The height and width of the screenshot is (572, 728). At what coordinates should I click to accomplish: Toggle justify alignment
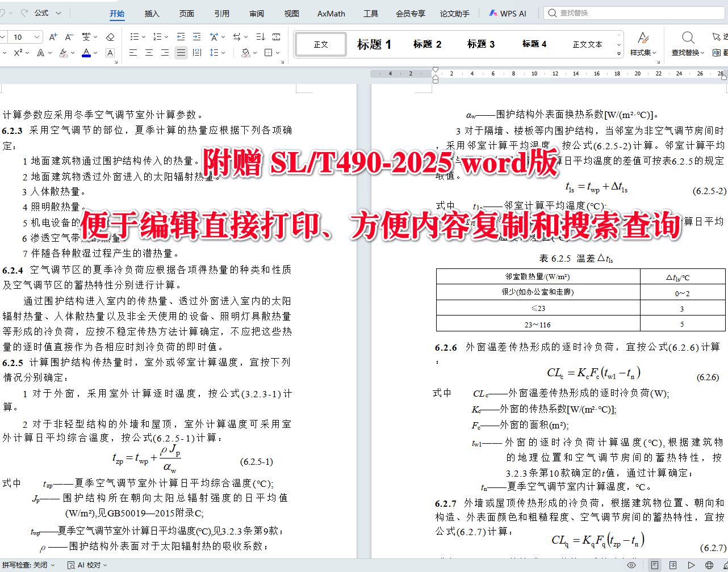click(181, 53)
